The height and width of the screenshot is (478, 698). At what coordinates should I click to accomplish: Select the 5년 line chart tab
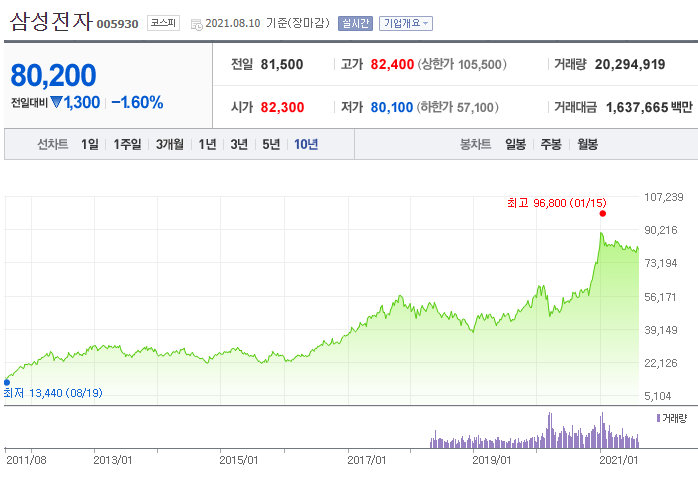pos(271,144)
